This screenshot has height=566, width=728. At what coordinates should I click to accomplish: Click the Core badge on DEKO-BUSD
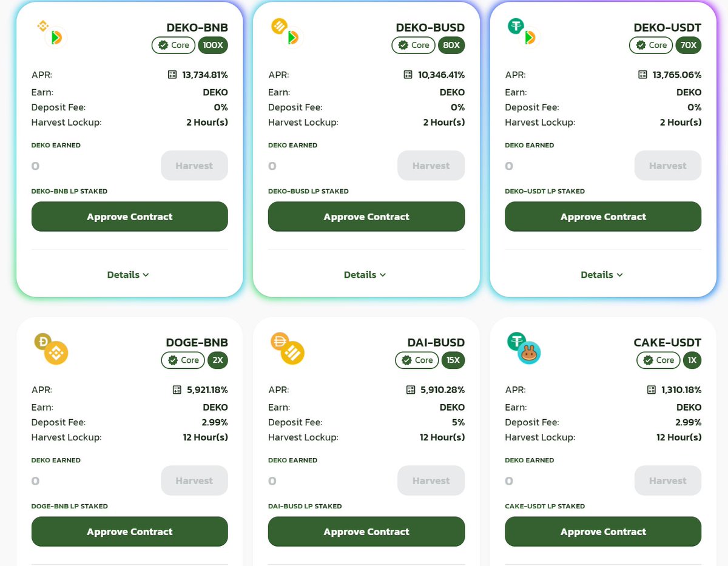point(414,45)
